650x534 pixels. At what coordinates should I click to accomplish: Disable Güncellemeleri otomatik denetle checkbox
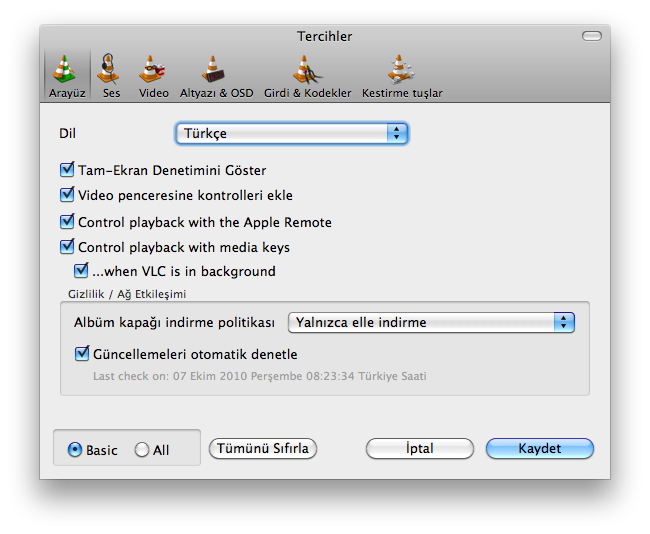[x=82, y=354]
